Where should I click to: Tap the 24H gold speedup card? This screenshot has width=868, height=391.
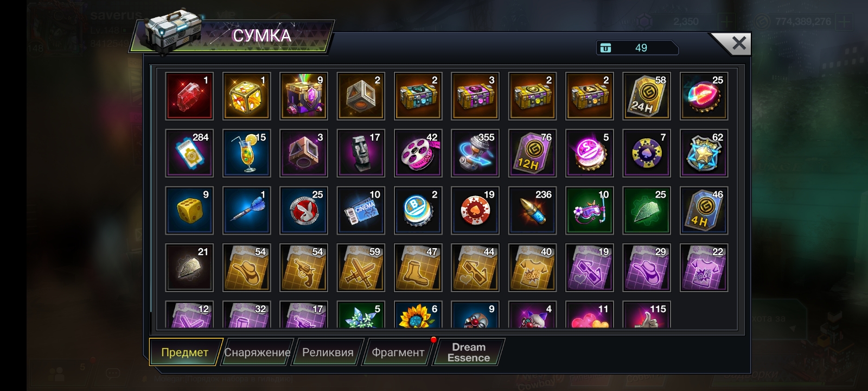(x=647, y=96)
